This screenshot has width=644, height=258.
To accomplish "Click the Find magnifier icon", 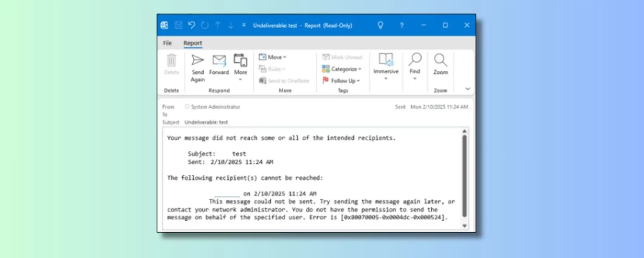I will click(x=415, y=60).
